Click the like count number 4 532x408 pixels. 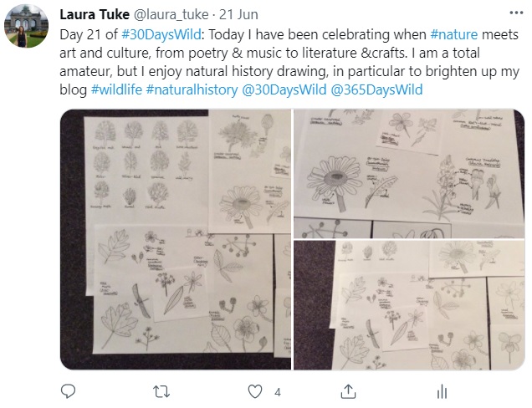(278, 392)
